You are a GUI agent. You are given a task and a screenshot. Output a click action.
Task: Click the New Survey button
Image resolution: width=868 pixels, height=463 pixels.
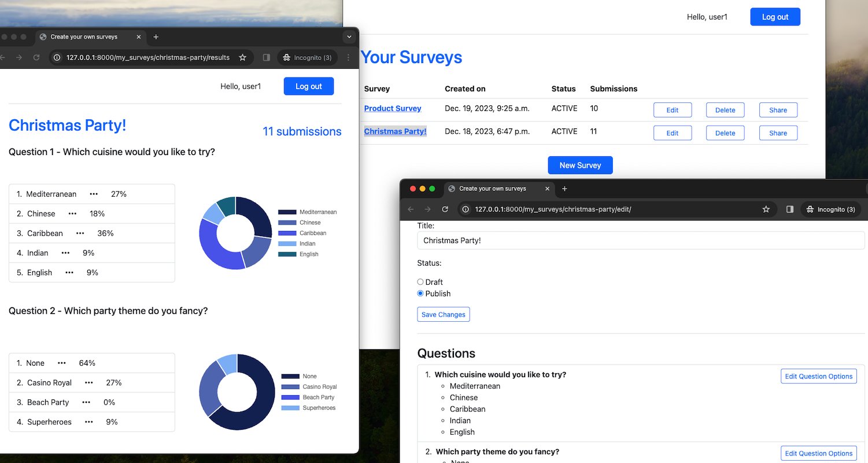580,165
